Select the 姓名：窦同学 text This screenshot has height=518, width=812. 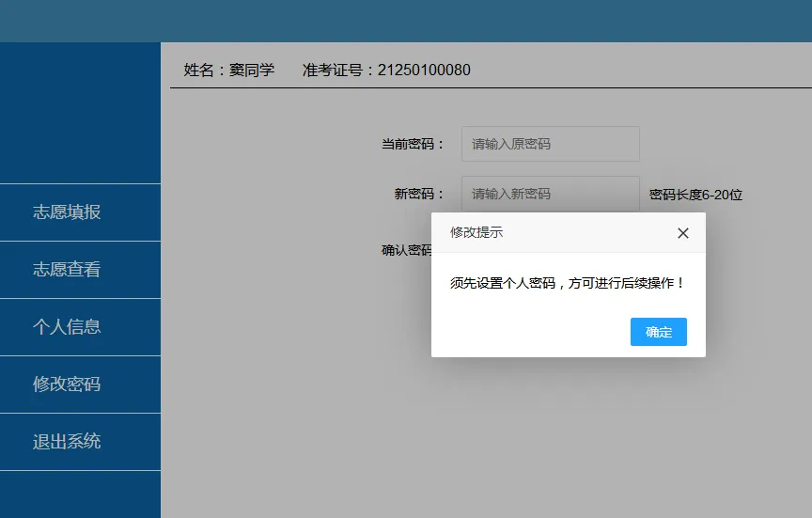click(229, 70)
